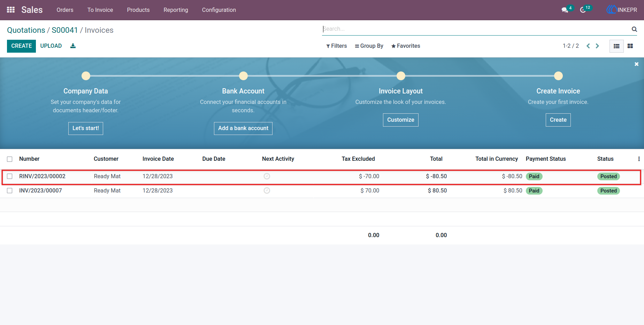644x325 pixels.
Task: Switch to list view
Action: (616, 46)
